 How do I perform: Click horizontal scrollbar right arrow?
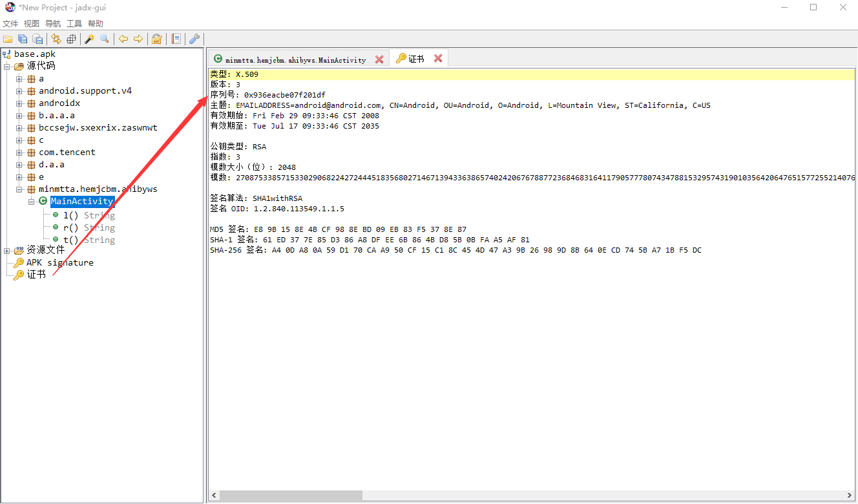click(x=848, y=495)
